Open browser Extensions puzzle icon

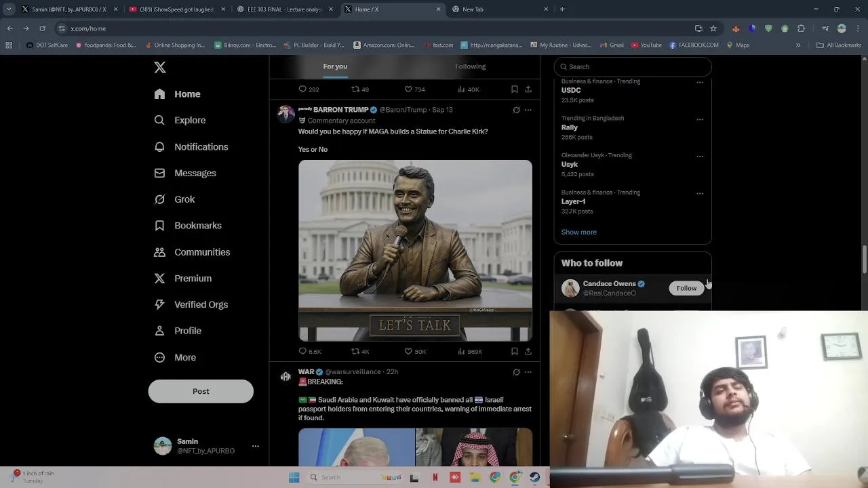pyautogui.click(x=802, y=28)
